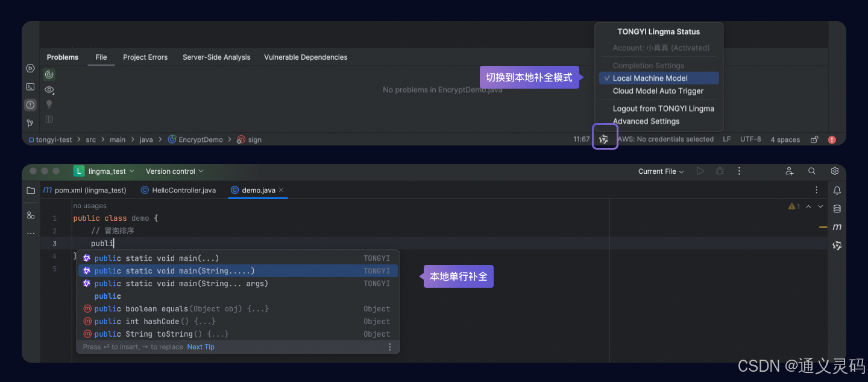This screenshot has width=868, height=382.
Task: Select EncryptDemo breadcrumb
Action: tap(195, 139)
